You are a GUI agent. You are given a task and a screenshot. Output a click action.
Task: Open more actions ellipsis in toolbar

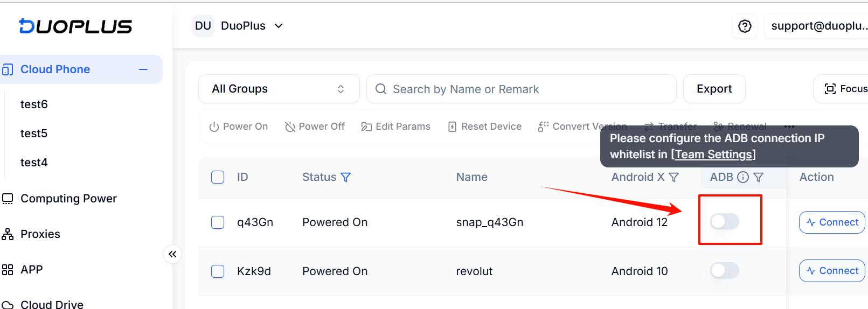click(789, 127)
